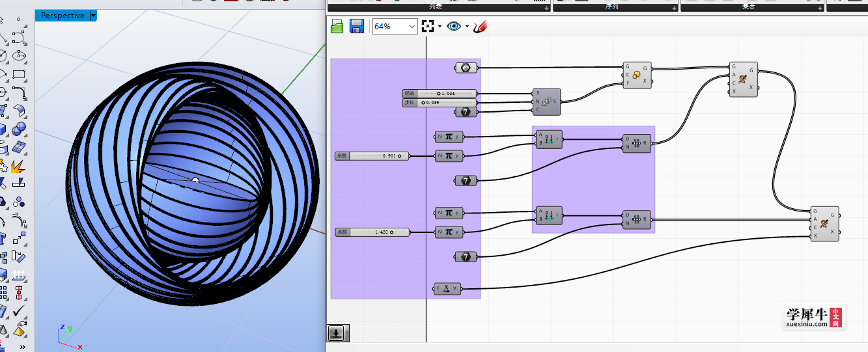
Task: Select the Series component with S N C inputs
Action: pos(546,102)
